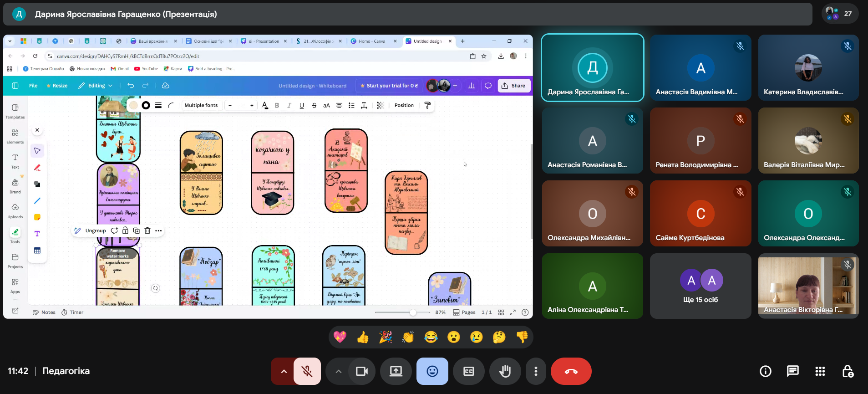The image size is (868, 394).
Task: Open Projects panel in Canva sidebar
Action: (15, 261)
